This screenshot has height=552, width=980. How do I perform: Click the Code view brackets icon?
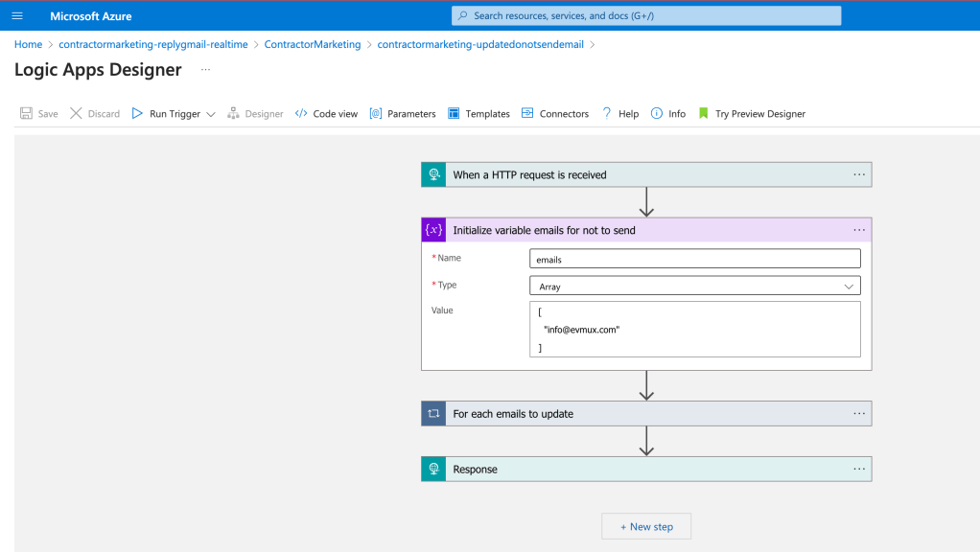[301, 113]
